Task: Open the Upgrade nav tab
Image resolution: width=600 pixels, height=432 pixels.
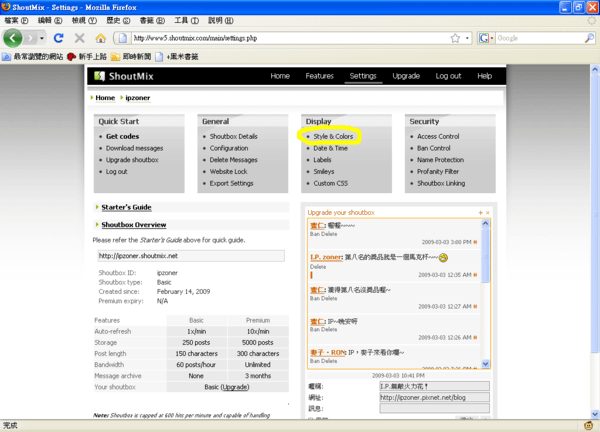Action: [x=406, y=76]
